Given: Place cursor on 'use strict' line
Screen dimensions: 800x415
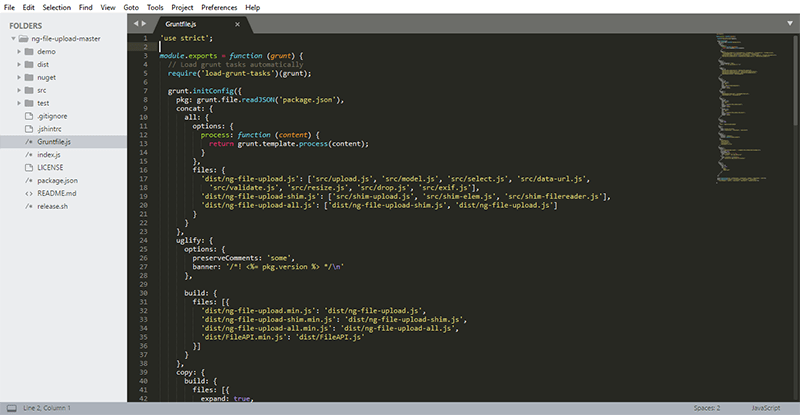Looking at the screenshot, I should (x=186, y=38).
